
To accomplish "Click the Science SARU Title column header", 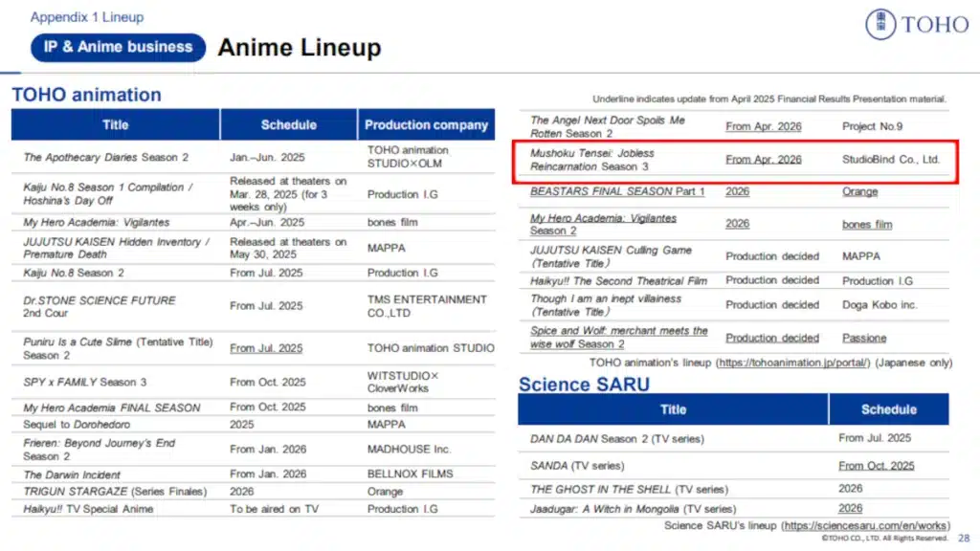I will tap(673, 409).
